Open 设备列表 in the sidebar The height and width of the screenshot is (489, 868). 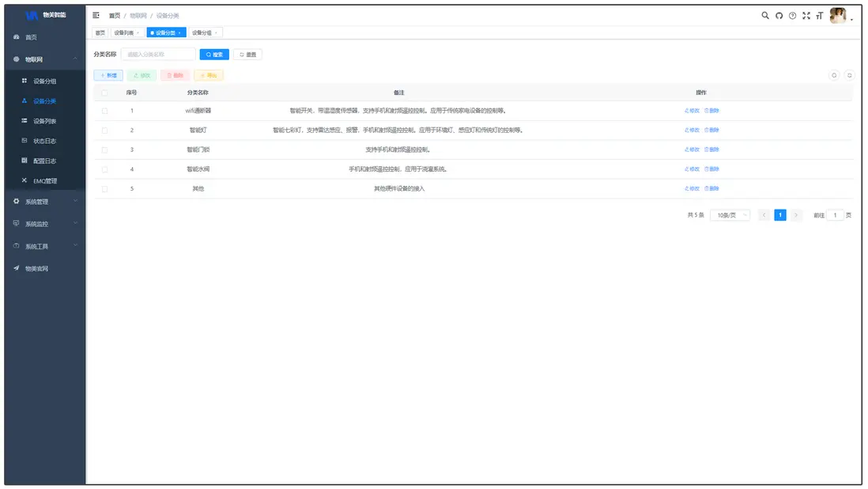pyautogui.click(x=45, y=121)
